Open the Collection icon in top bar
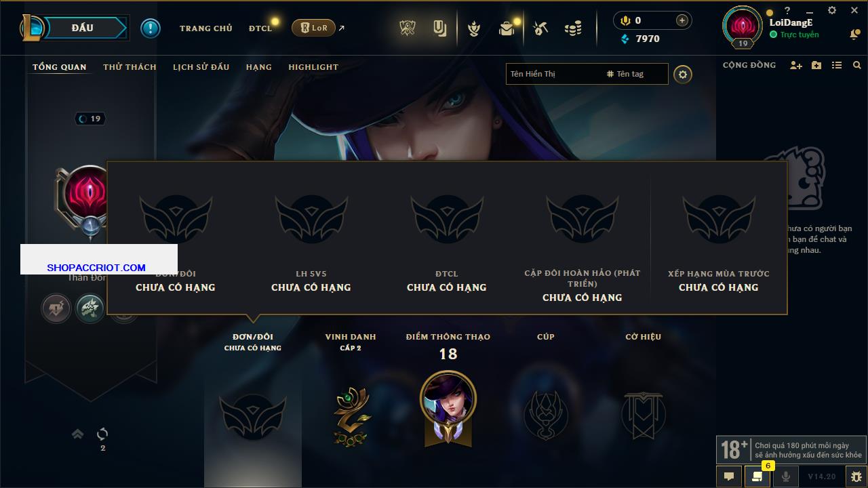868x488 pixels. pos(440,28)
